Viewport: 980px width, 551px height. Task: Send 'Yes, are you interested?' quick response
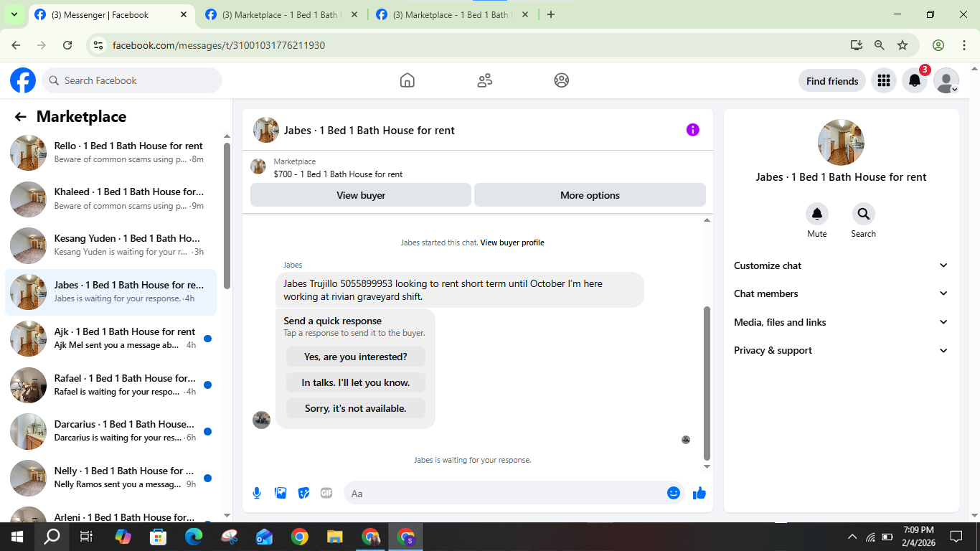356,357
